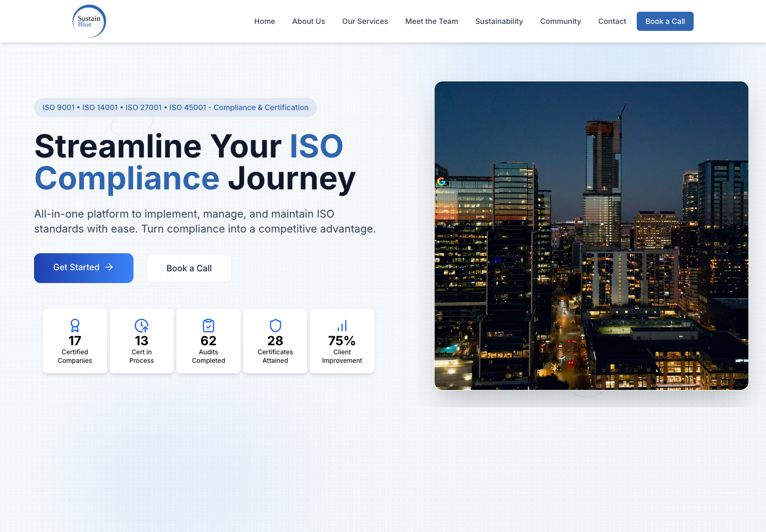Select Meet the Team in the navbar
This screenshot has width=766, height=532.
point(431,21)
